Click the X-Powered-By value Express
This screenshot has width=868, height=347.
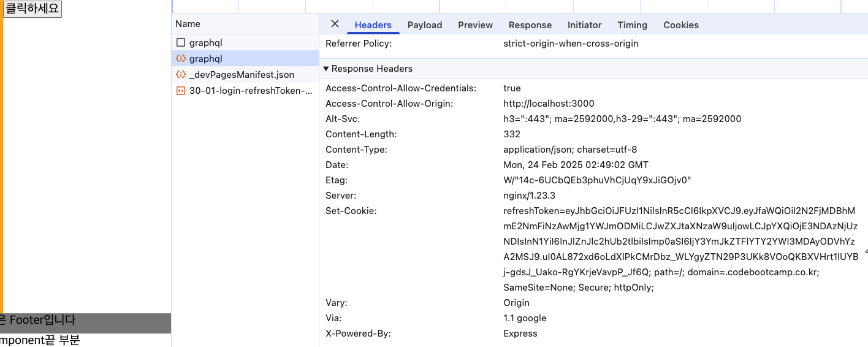click(x=520, y=334)
